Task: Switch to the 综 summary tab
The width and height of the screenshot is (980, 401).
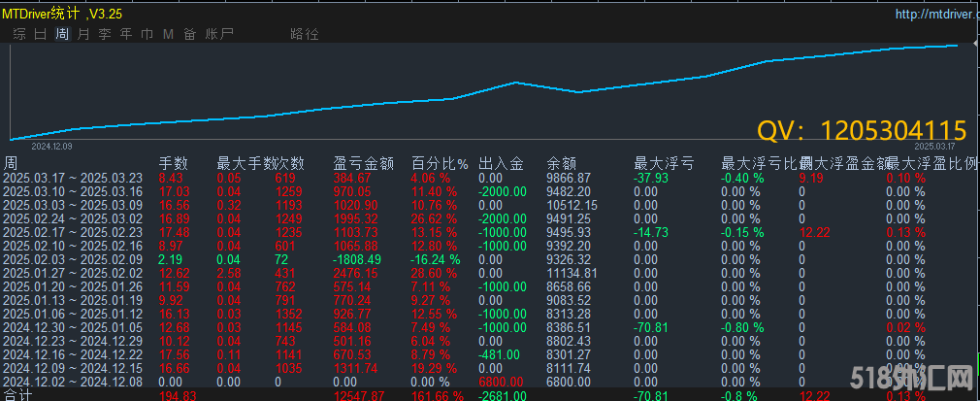Action: tap(18, 34)
